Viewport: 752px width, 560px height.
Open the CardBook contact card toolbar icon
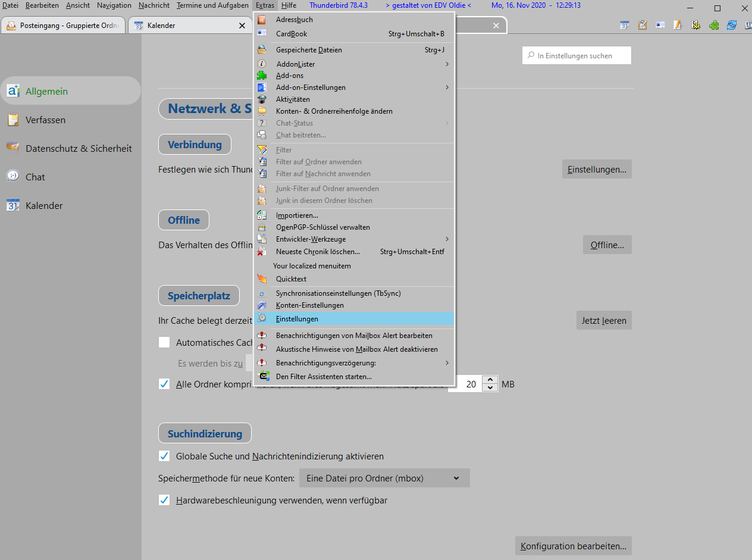tap(660, 25)
